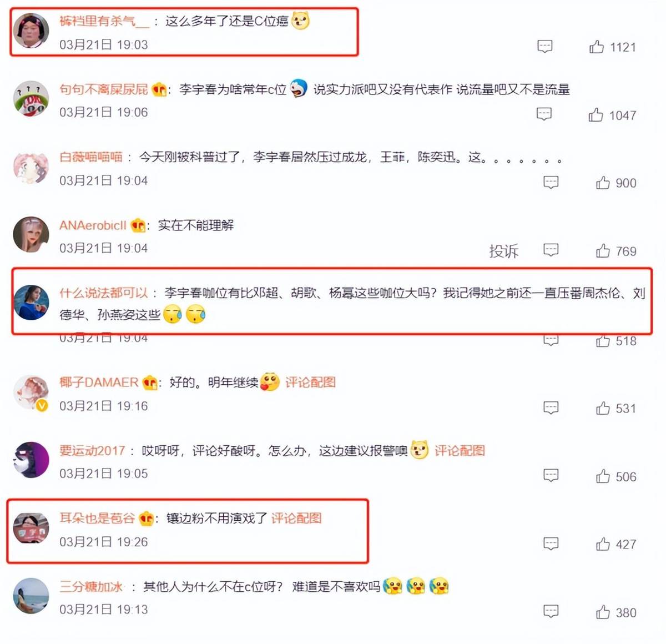This screenshot has height=644, width=666.
Task: Thumbs up the comment by 要运动2017
Action: pyautogui.click(x=603, y=476)
